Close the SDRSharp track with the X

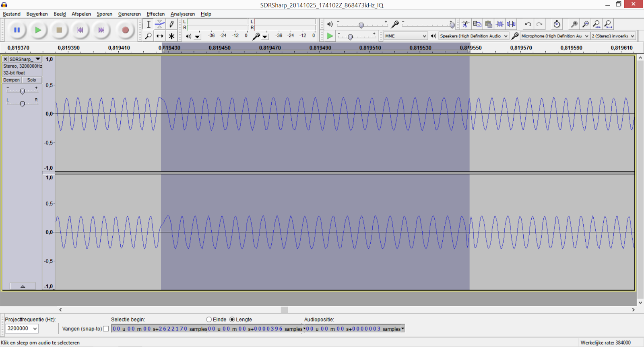click(5, 59)
